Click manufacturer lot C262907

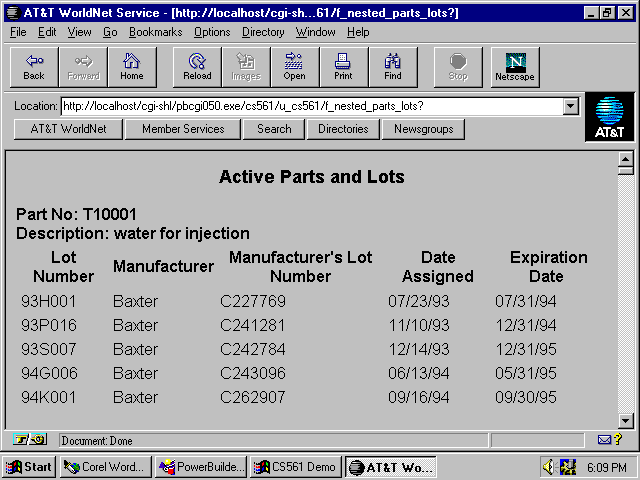pyautogui.click(x=253, y=398)
